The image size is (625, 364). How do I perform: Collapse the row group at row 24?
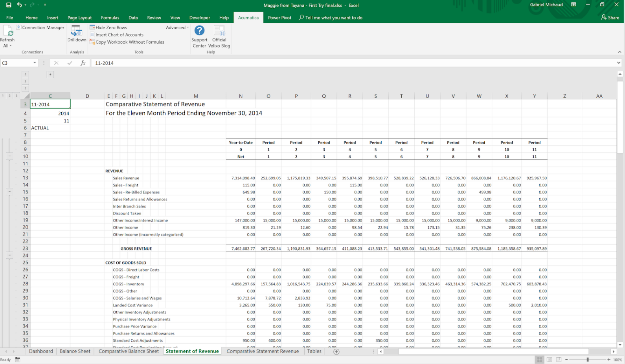point(9,255)
